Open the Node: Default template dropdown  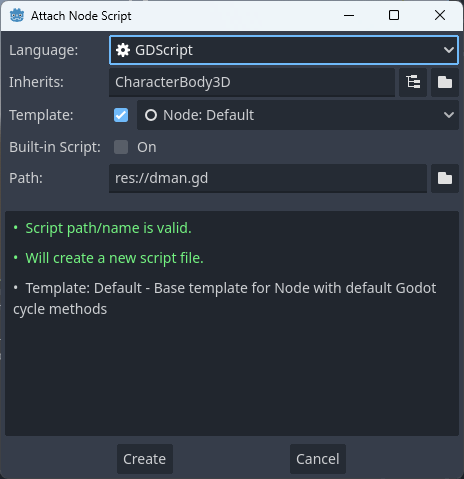coord(298,115)
